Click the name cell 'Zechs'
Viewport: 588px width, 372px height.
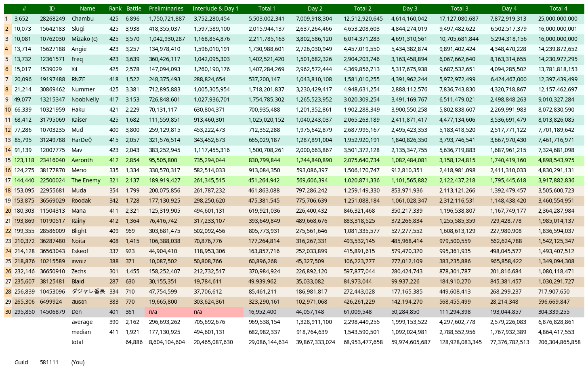coord(79,271)
